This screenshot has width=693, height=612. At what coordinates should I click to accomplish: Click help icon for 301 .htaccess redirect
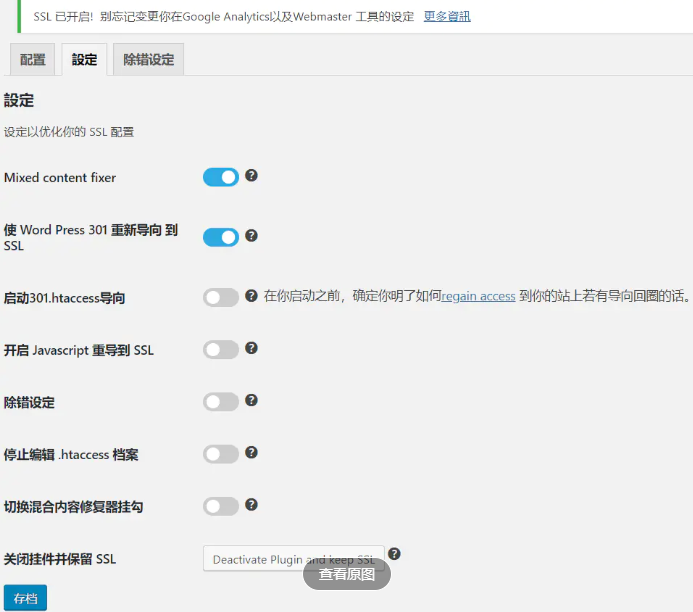(251, 296)
